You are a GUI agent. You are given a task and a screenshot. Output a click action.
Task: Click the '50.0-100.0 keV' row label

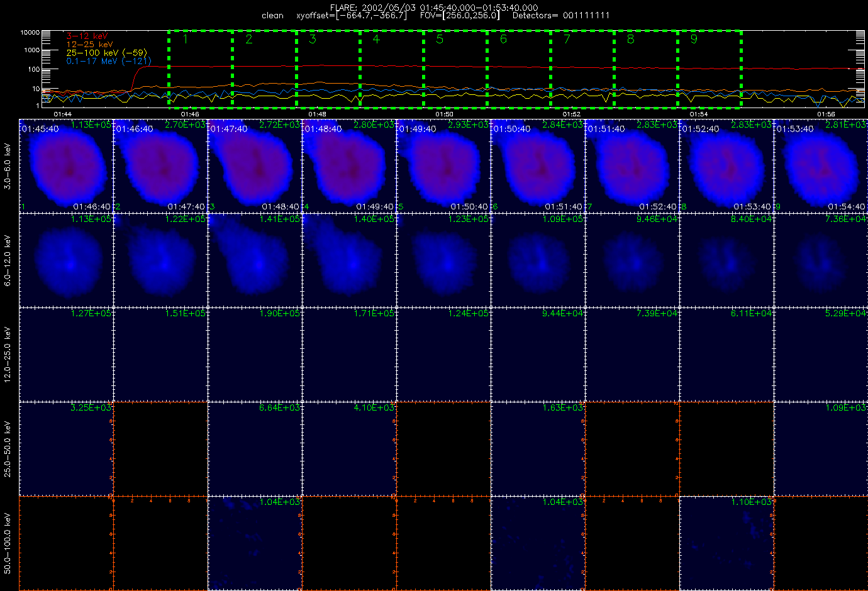[8, 543]
